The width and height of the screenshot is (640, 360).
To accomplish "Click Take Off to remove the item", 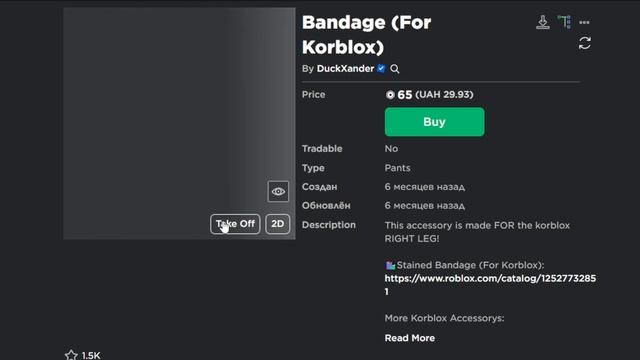I will (235, 224).
